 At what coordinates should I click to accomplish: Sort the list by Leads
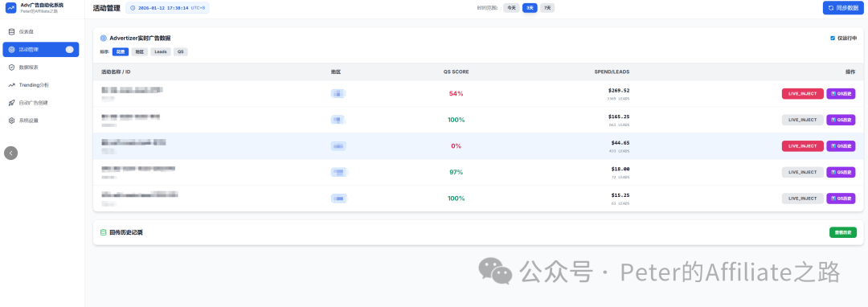tap(161, 51)
